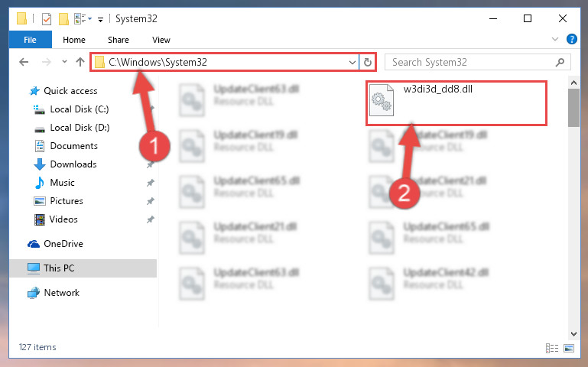Click the vertical scrollbar thumb

click(x=573, y=108)
